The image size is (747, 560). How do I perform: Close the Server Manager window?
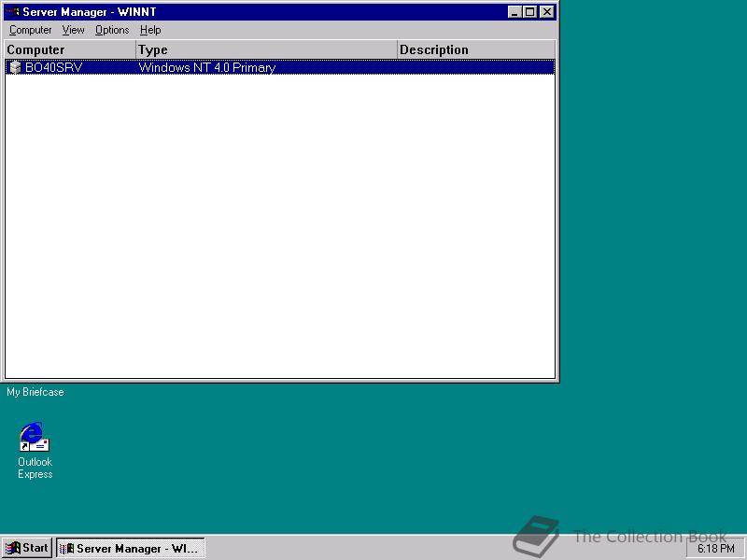pyautogui.click(x=547, y=12)
